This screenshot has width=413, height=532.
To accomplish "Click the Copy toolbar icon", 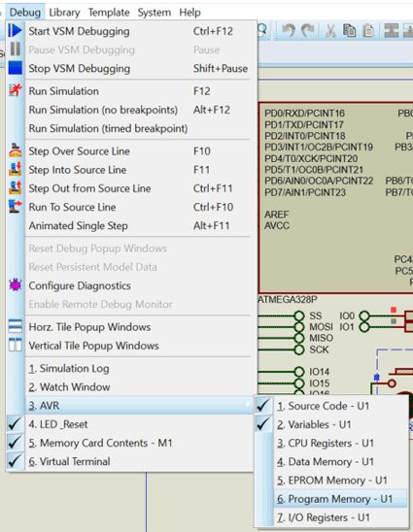I will [x=349, y=30].
